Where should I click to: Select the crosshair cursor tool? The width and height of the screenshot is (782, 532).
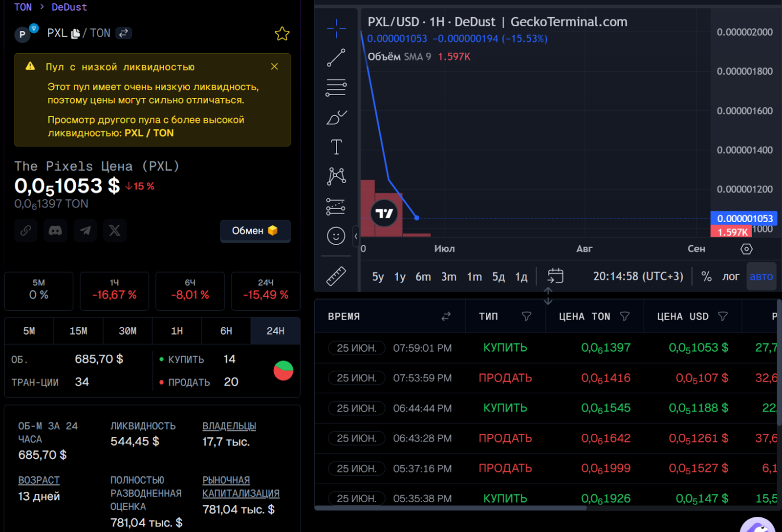click(x=336, y=28)
